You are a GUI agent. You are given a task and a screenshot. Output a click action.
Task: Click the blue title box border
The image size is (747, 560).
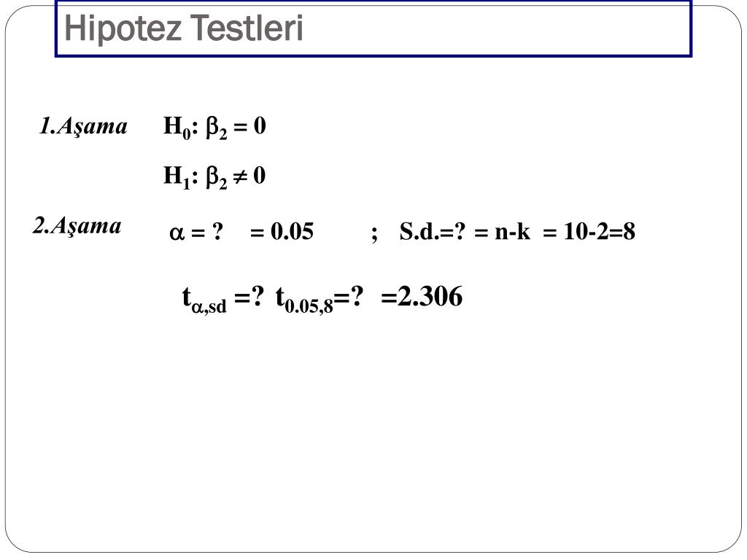click(x=373, y=55)
